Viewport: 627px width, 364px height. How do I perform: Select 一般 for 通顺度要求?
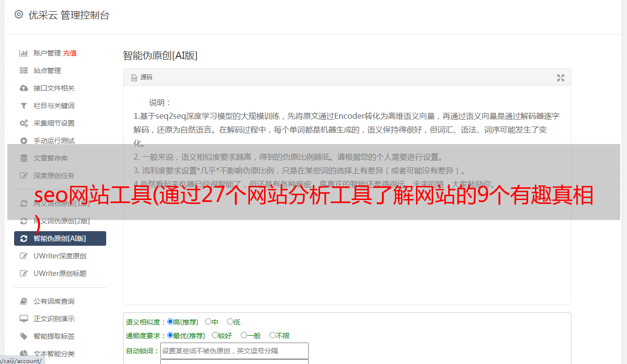pos(244,335)
